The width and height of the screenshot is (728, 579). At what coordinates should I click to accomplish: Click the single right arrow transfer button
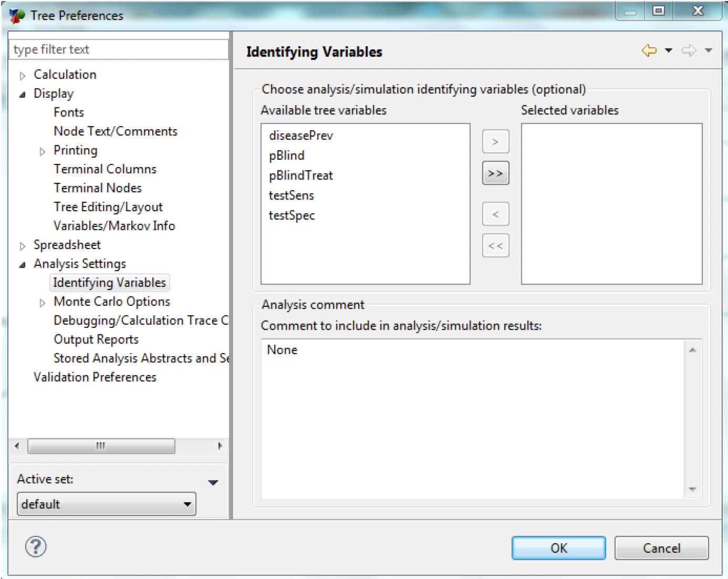pos(494,141)
